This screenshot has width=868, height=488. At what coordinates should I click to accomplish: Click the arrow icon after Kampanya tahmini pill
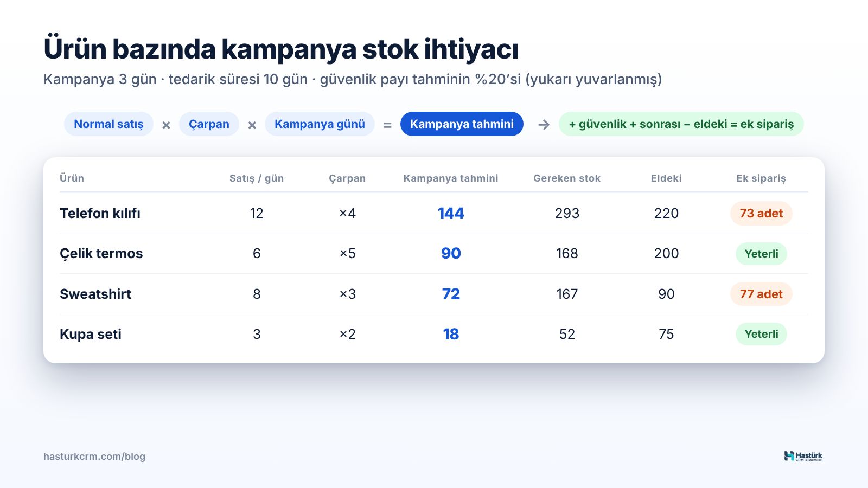point(544,125)
